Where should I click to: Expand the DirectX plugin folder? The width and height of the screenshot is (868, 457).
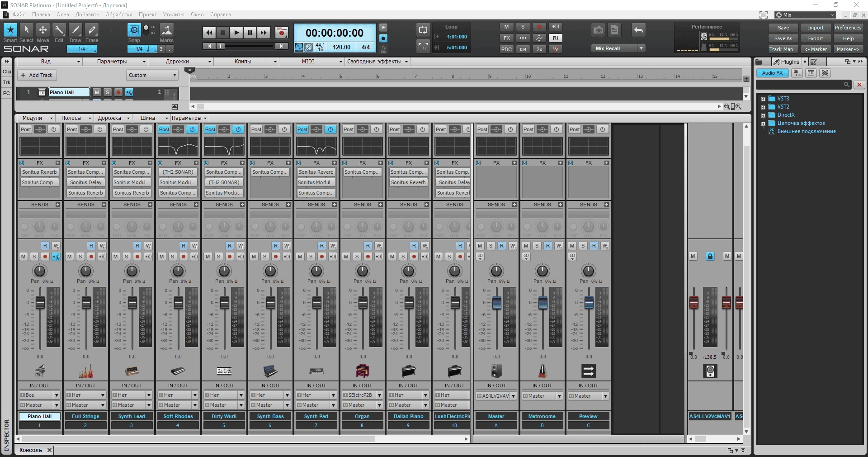[763, 115]
